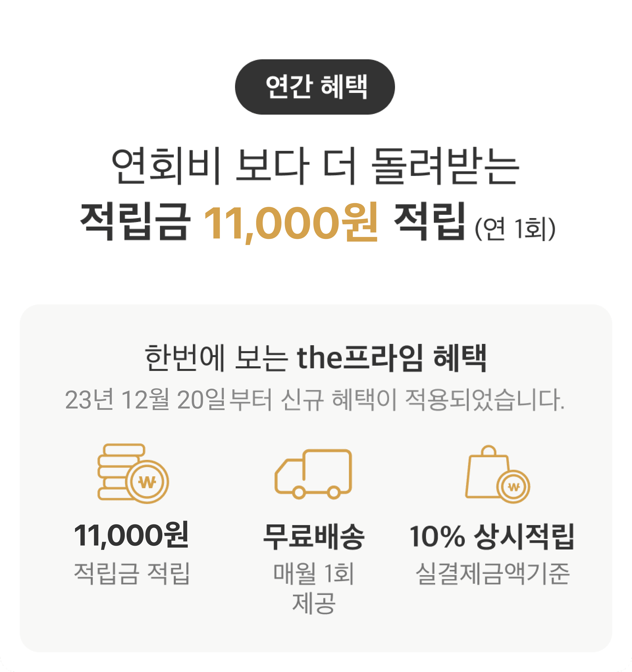Click the truck's front cab section
The image size is (632, 672).
pos(289,477)
